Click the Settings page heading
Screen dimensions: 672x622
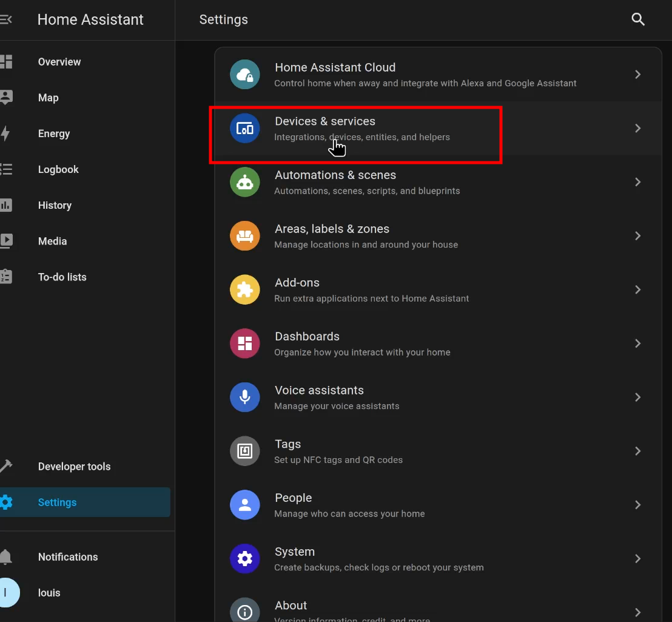[223, 19]
